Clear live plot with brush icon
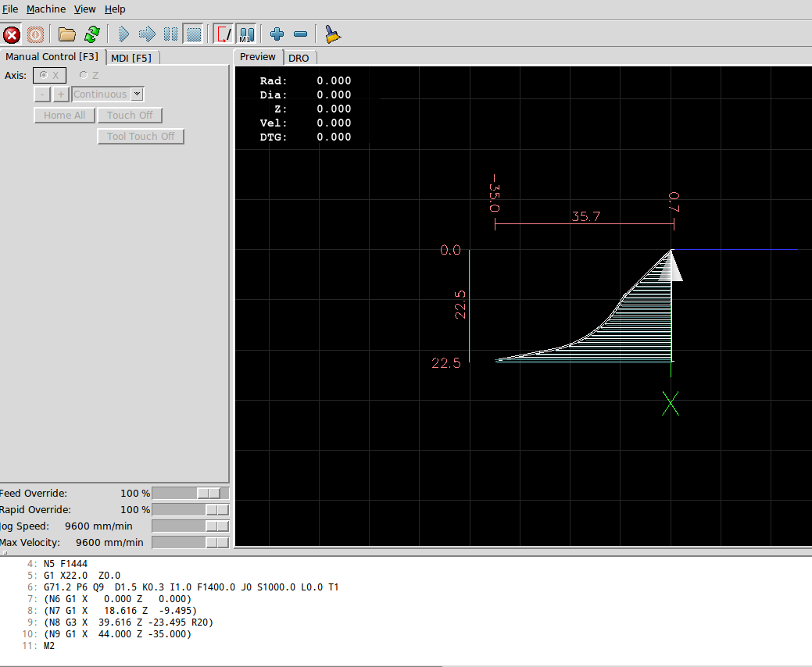The height and width of the screenshot is (667, 812). click(333, 34)
